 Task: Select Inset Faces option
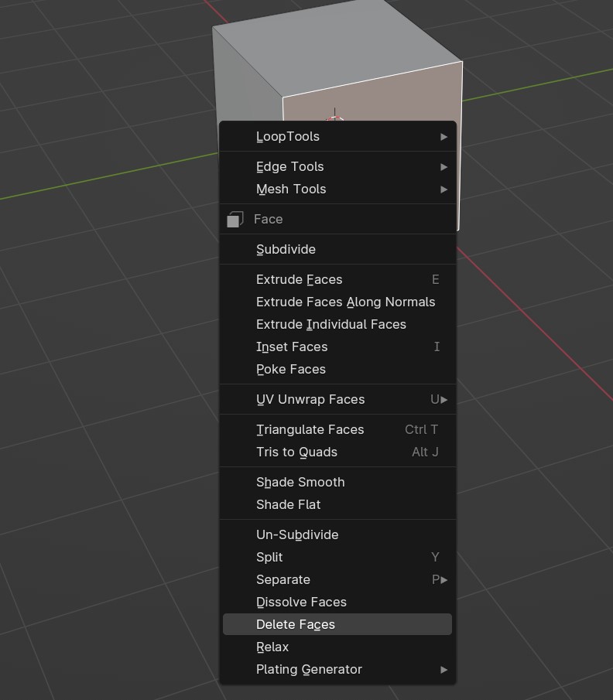pos(292,347)
